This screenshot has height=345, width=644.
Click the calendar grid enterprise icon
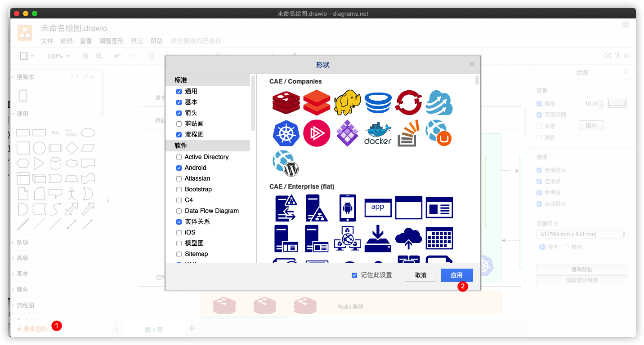[x=439, y=238]
